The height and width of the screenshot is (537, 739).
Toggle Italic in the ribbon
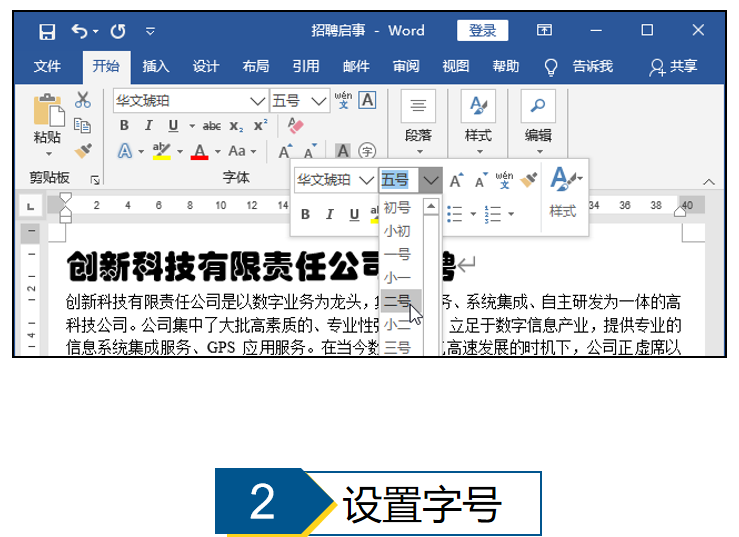click(x=149, y=125)
